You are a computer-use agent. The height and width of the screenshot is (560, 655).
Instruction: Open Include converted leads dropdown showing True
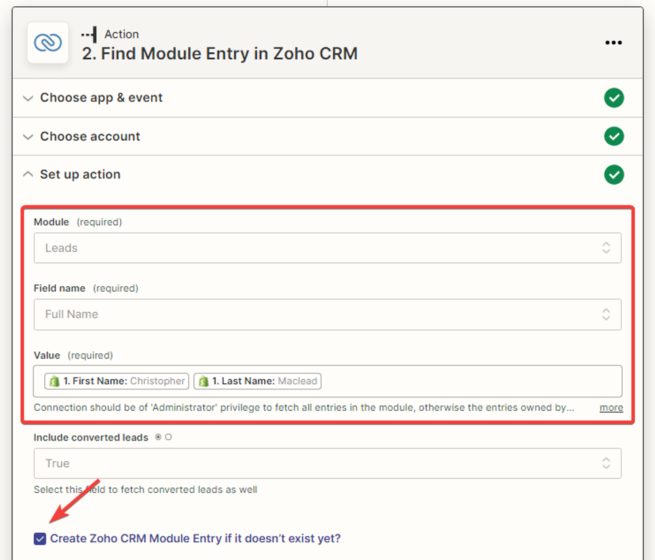(327, 463)
